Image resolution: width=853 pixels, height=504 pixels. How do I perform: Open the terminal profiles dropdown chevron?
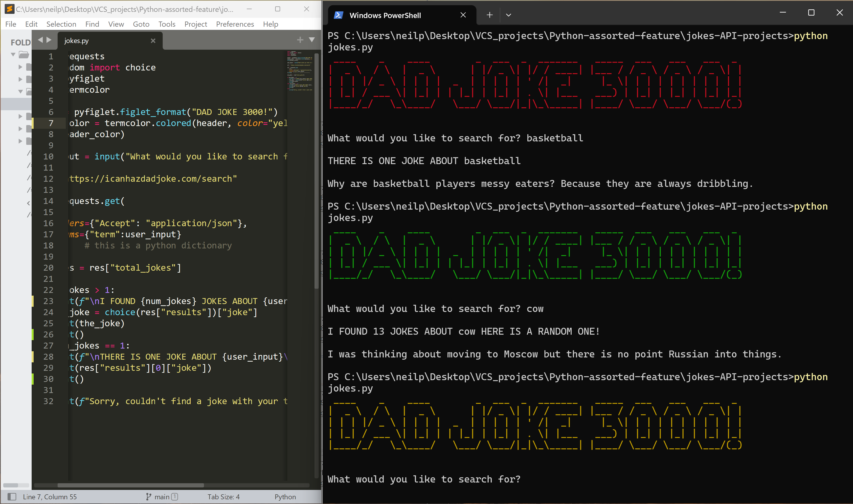509,15
